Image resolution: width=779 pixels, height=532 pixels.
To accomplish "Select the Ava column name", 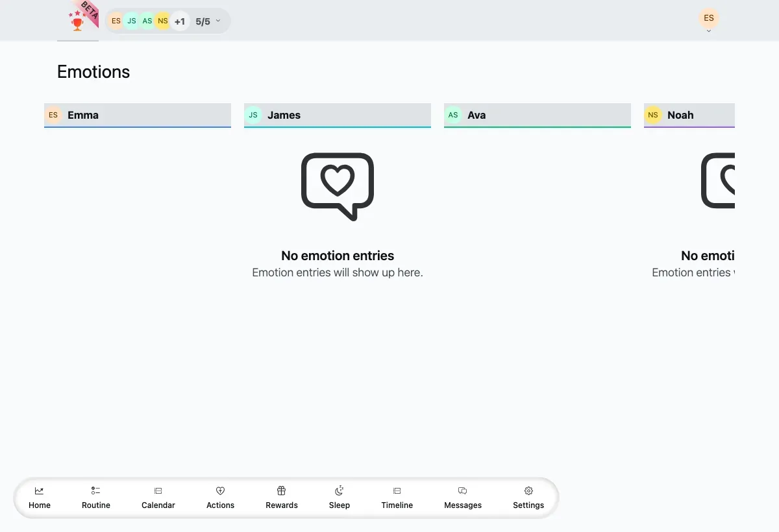I will 476,115.
